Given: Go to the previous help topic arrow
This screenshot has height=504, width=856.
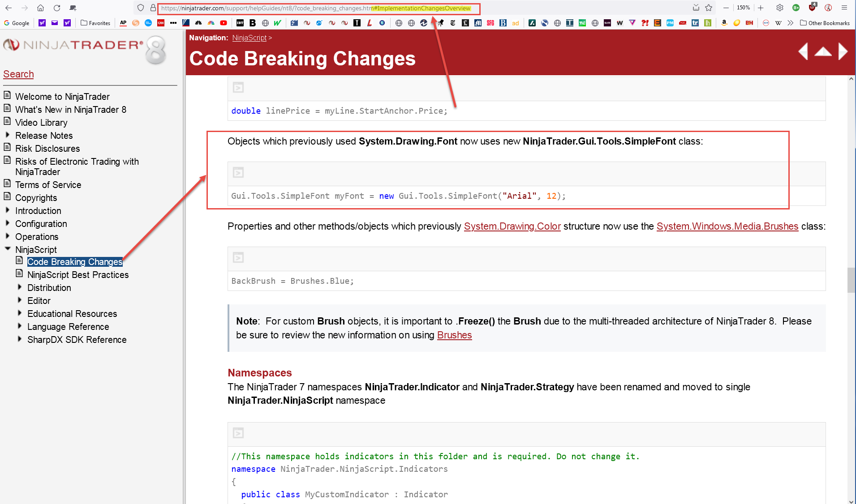Looking at the screenshot, I should 803,51.
